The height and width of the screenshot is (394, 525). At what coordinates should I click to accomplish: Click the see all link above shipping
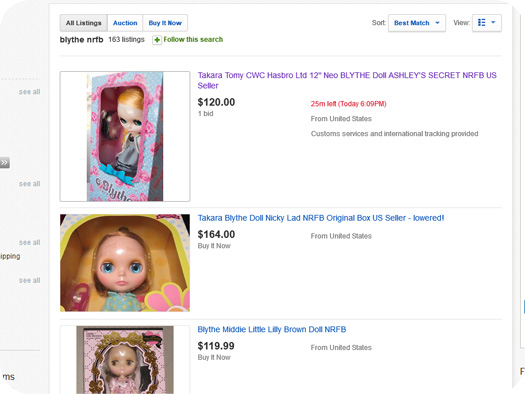pyautogui.click(x=29, y=242)
